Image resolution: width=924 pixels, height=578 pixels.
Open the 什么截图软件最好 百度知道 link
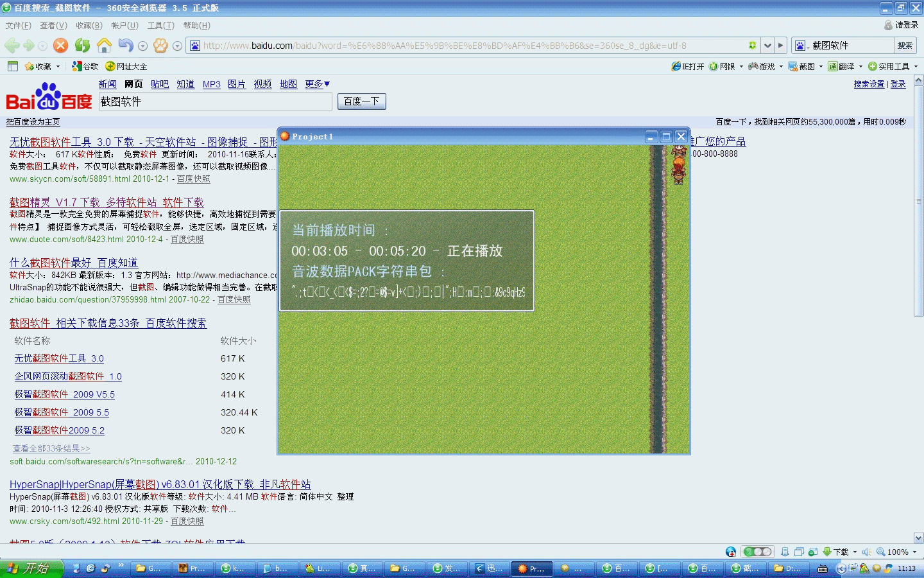pyautogui.click(x=74, y=263)
